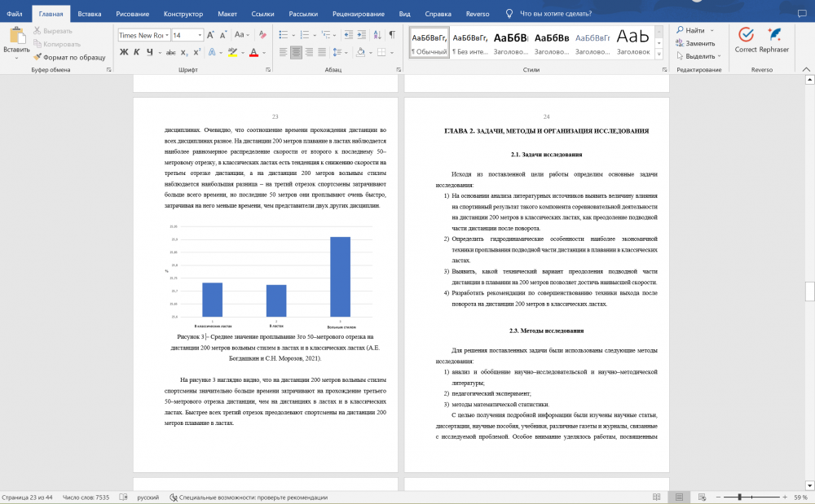Apply borders to paragraph
815x504 pixels.
click(x=381, y=52)
